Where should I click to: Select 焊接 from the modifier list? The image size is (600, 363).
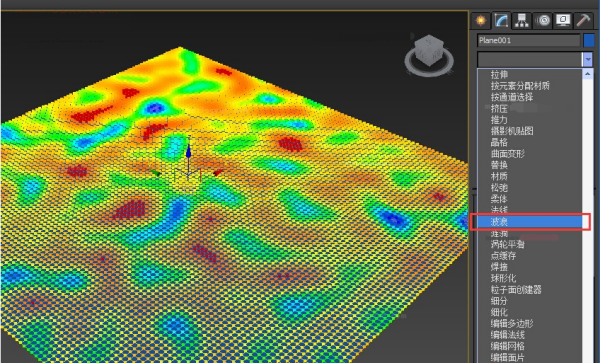click(x=499, y=267)
